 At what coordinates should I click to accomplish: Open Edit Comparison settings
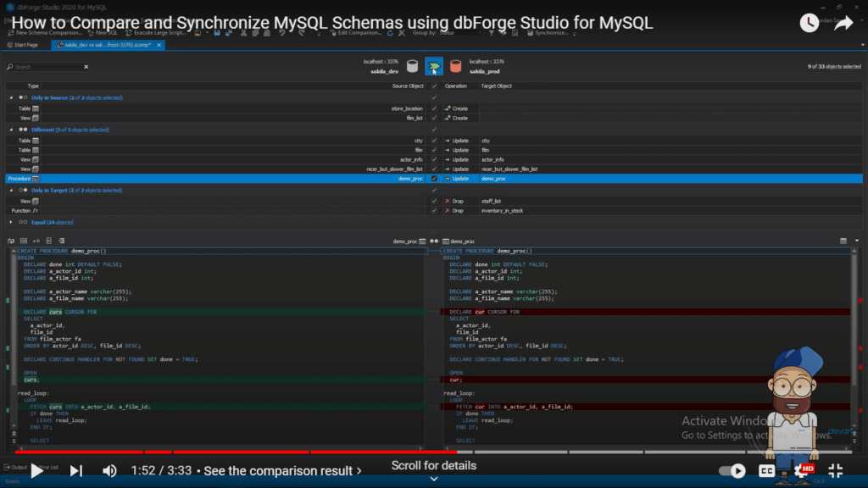pos(356,31)
